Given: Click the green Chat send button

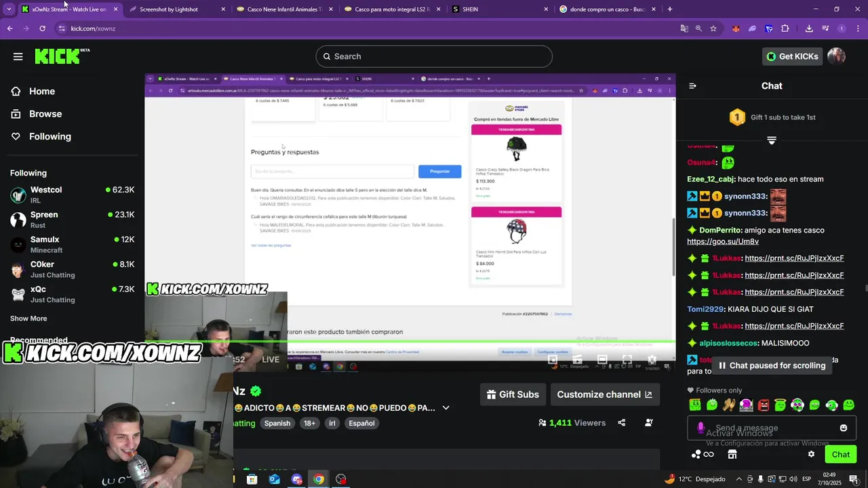Looking at the screenshot, I should point(841,454).
